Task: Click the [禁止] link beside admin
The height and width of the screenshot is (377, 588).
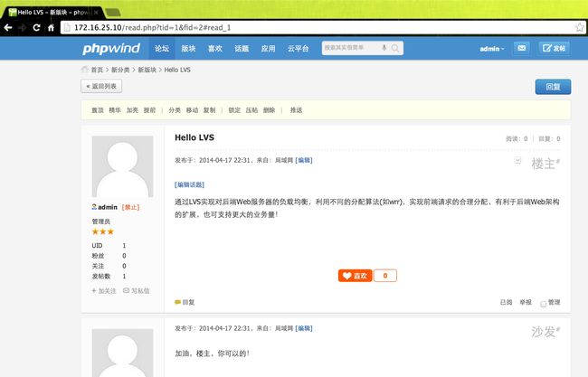Action: tap(130, 207)
